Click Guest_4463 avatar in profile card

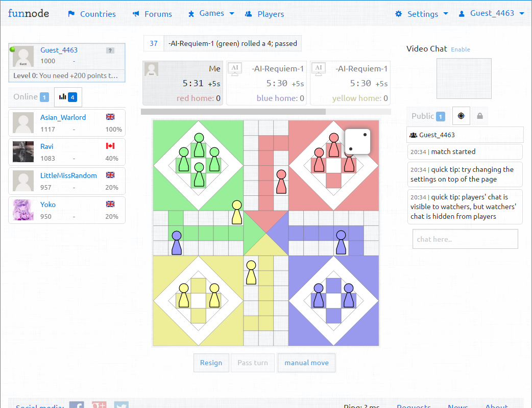[23, 56]
